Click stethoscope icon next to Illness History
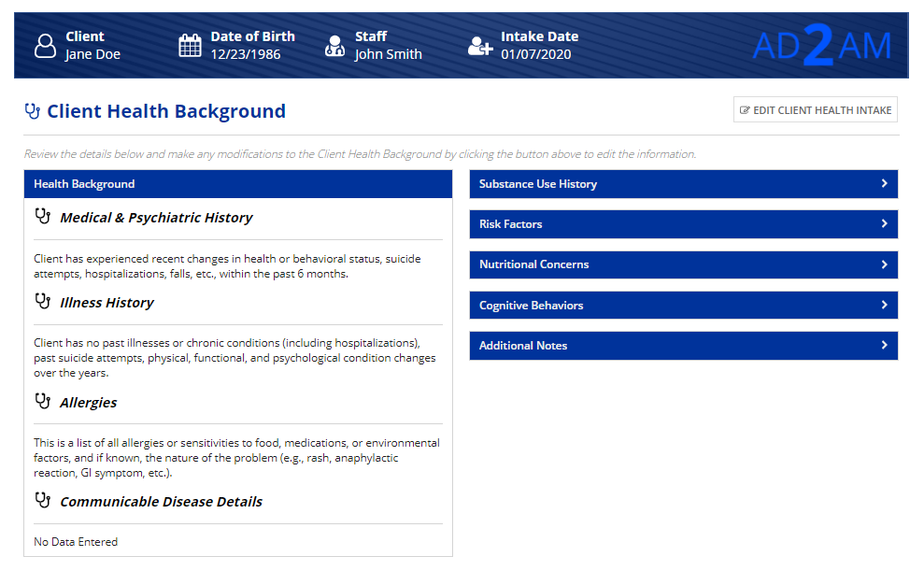This screenshot has height=585, width=924. tap(42, 301)
